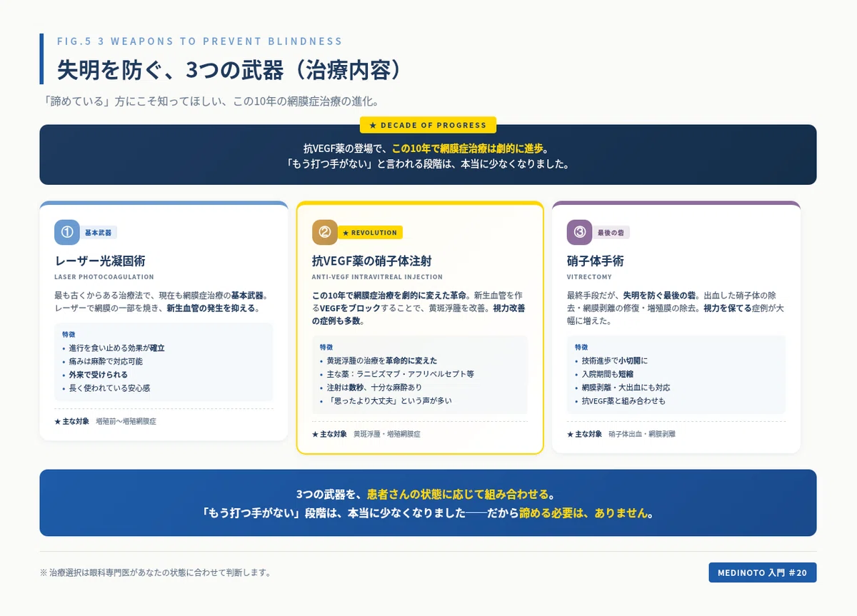
Task: Click the target text 増殖前〜増殖網膜症
Action: point(126,422)
